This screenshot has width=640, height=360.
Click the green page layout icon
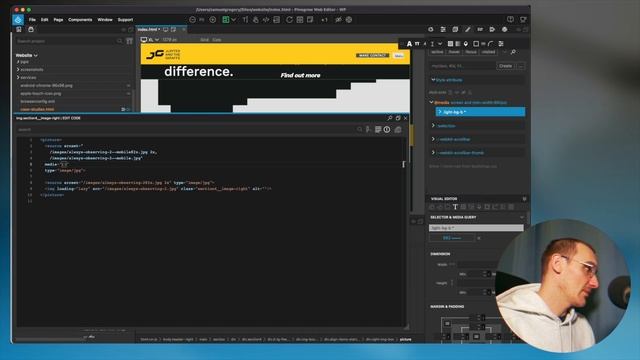click(225, 20)
